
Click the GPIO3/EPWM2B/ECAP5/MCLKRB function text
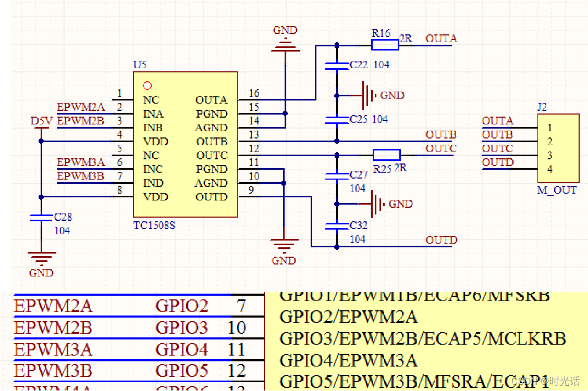tap(423, 338)
